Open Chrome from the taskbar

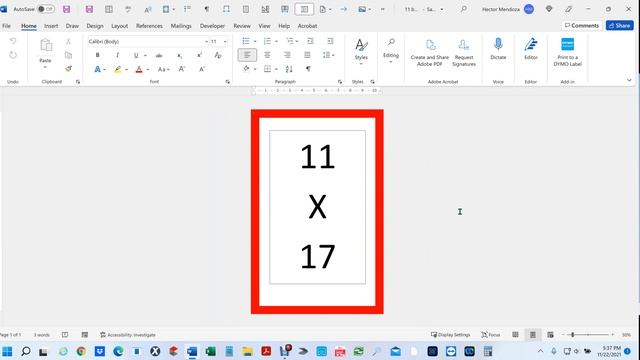[x=81, y=351]
